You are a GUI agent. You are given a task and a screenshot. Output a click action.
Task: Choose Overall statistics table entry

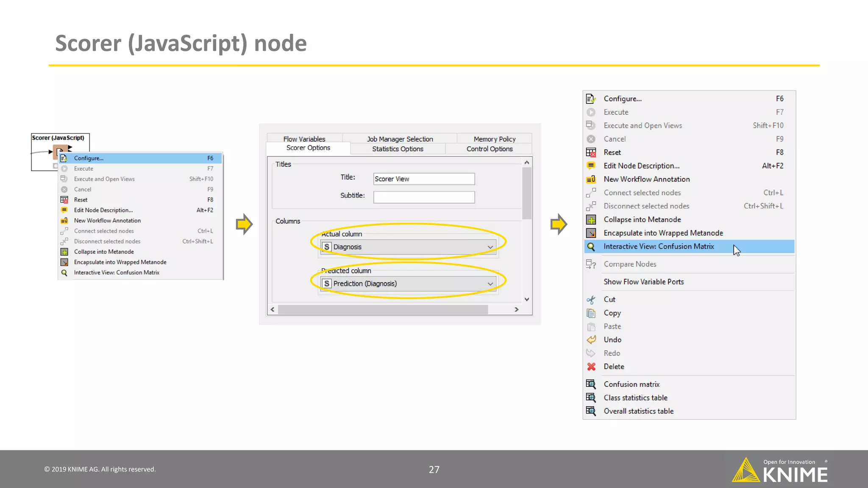689,411
